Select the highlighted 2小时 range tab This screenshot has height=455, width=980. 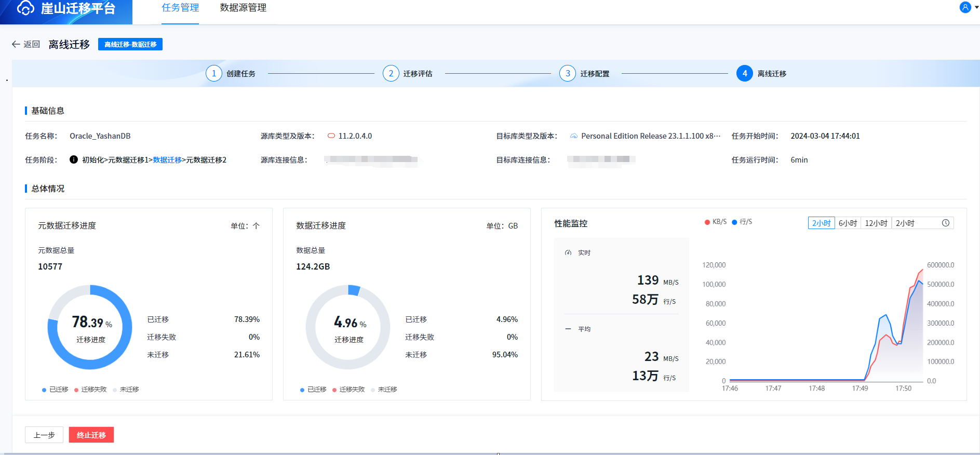coord(822,223)
